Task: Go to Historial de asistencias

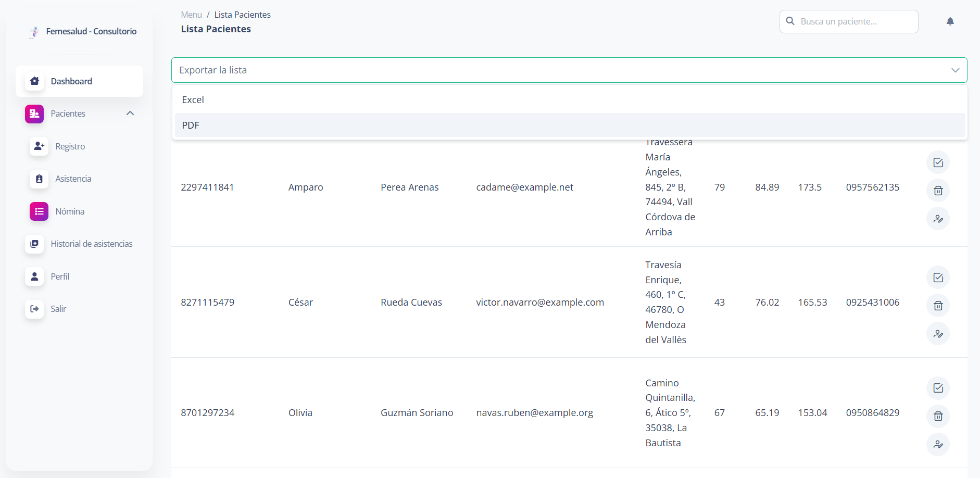Action: (91, 244)
